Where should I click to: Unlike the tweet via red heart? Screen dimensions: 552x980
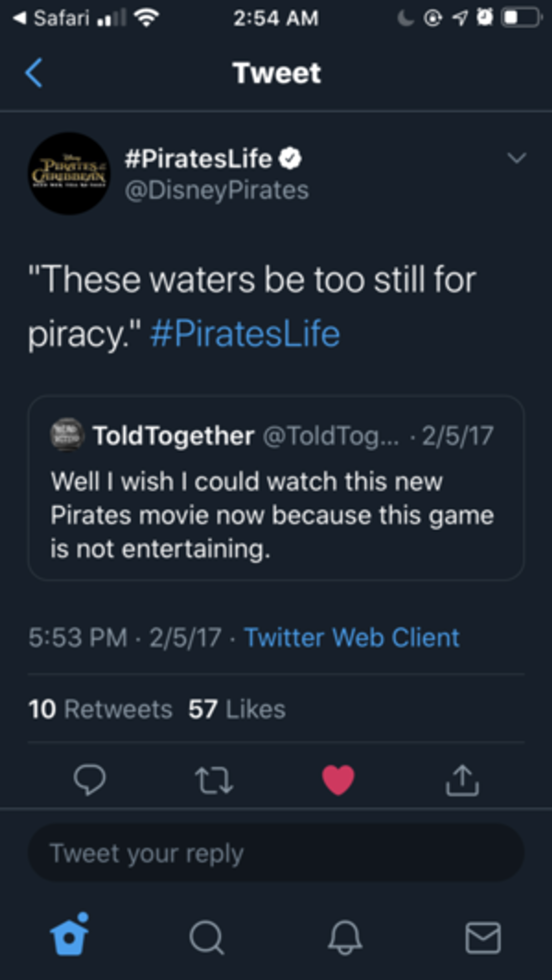pos(338,780)
